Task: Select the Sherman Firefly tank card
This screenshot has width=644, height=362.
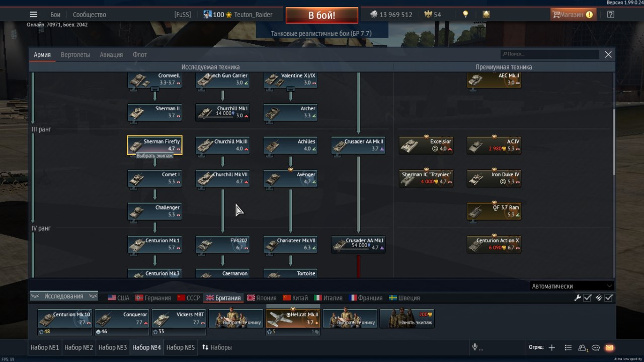Action: pyautogui.click(x=154, y=145)
